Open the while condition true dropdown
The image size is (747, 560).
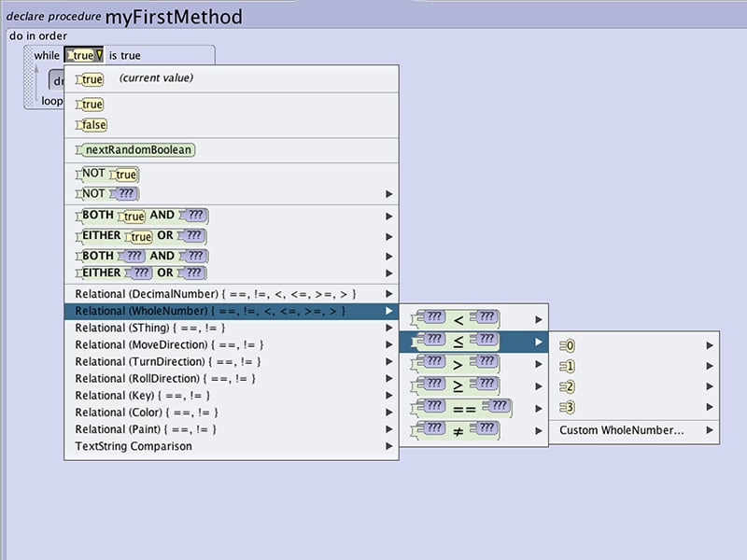[84, 56]
